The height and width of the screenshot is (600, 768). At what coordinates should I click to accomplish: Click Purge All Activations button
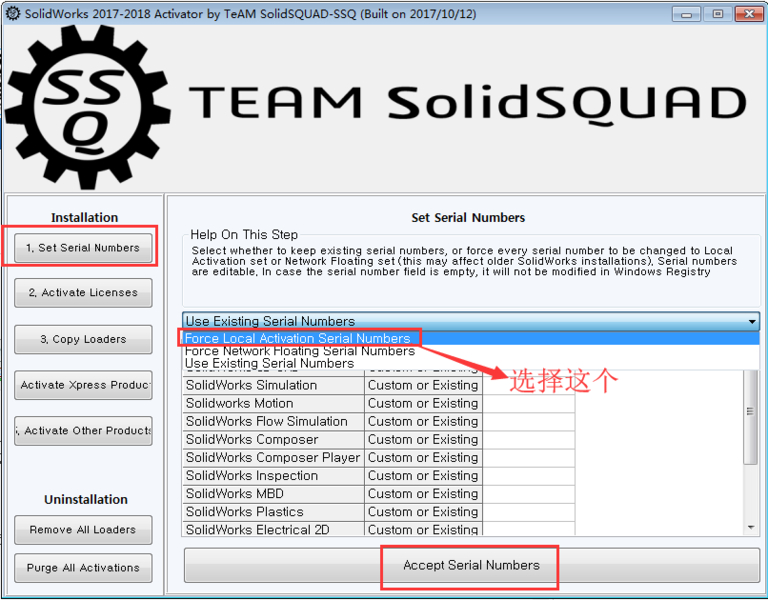point(83,568)
